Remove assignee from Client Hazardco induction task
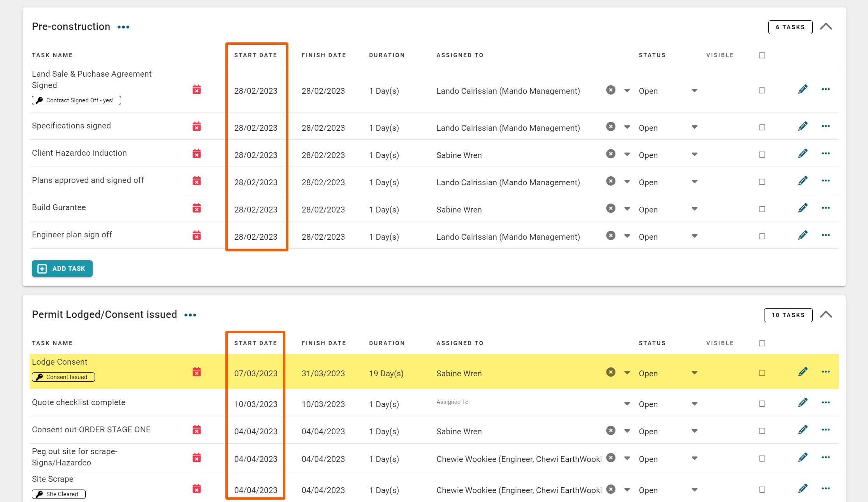 [611, 154]
